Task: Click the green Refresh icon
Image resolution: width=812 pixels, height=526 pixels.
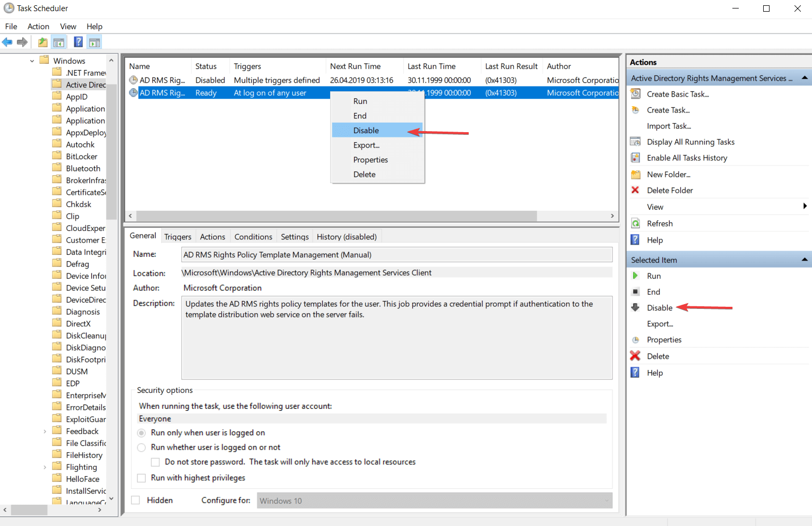Action: coord(635,223)
